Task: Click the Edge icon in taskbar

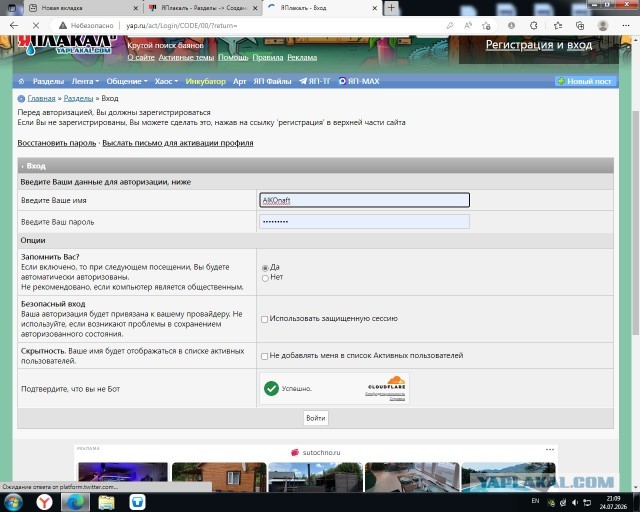Action: tap(75, 502)
